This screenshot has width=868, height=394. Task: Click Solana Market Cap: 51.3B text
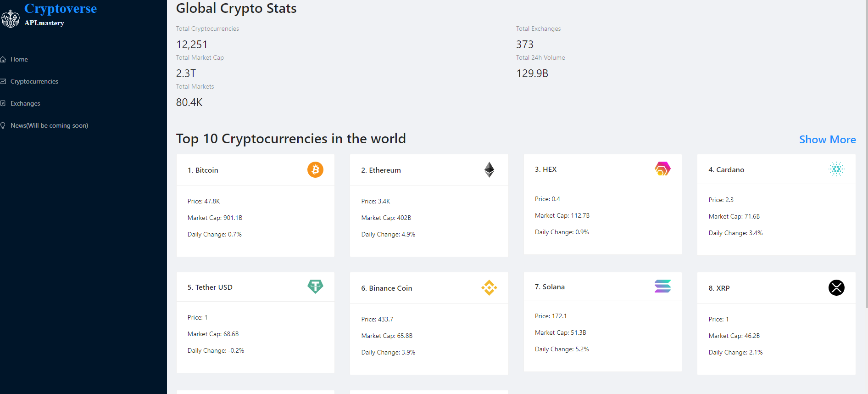point(560,332)
